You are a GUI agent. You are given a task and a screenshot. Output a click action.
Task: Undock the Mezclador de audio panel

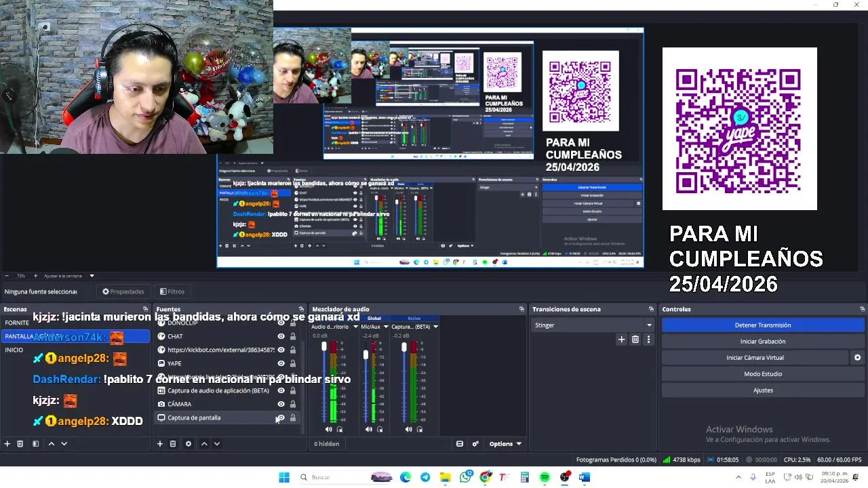tap(521, 309)
